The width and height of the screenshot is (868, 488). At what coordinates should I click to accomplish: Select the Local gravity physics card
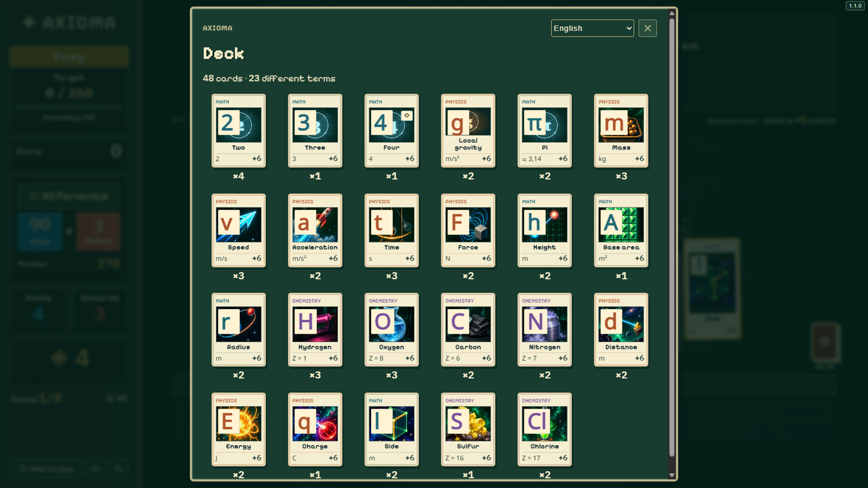[x=468, y=131]
